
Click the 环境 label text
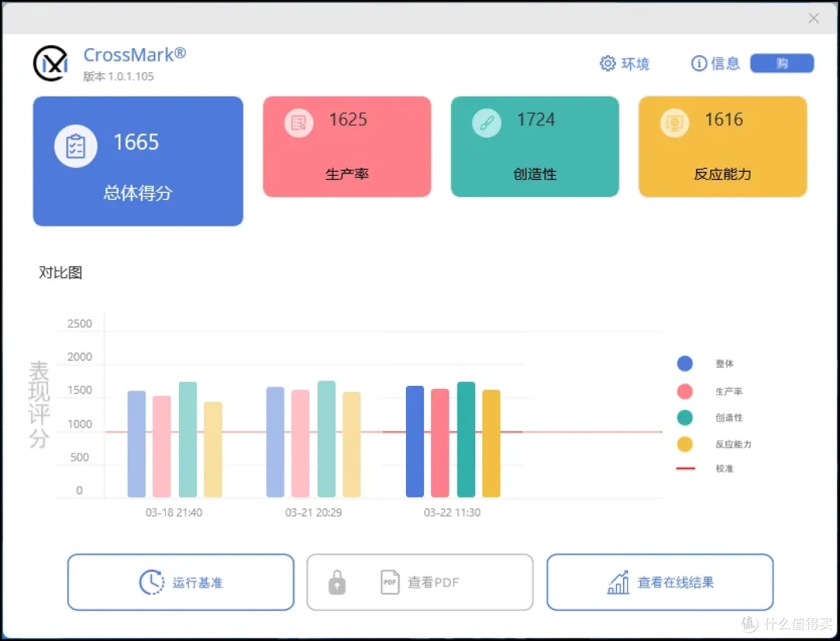[635, 64]
